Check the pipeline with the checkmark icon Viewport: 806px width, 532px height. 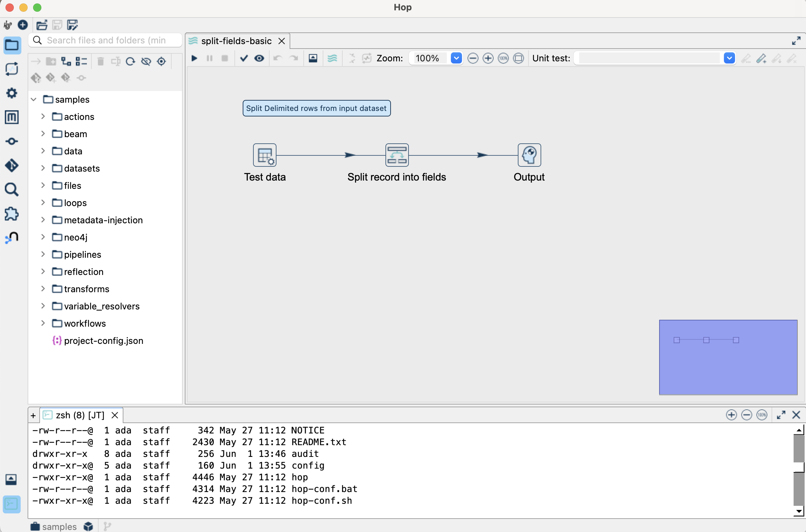point(244,58)
